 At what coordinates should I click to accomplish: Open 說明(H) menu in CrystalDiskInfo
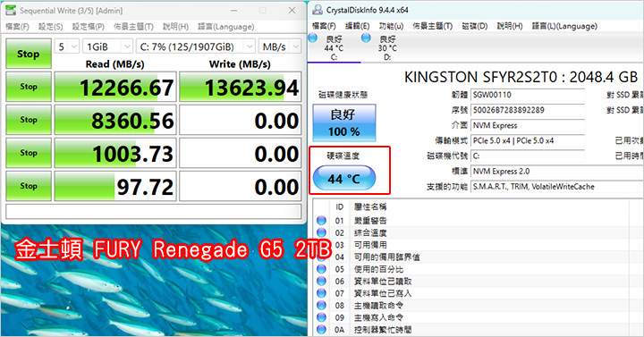tap(510, 26)
